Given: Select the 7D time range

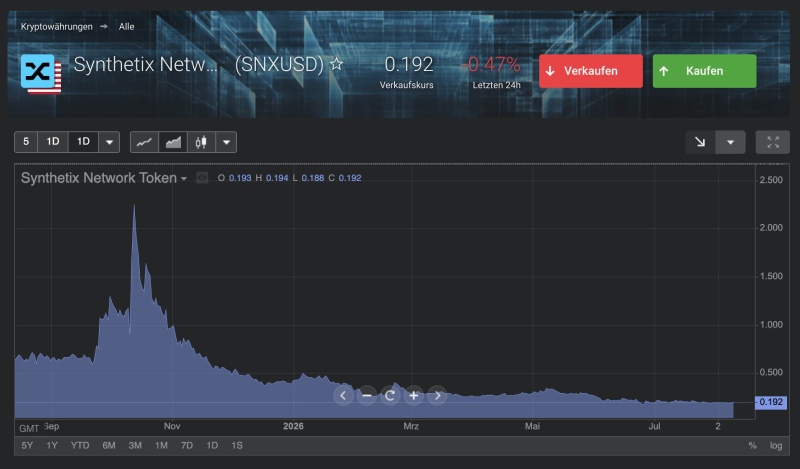Looking at the screenshot, I should click(187, 446).
